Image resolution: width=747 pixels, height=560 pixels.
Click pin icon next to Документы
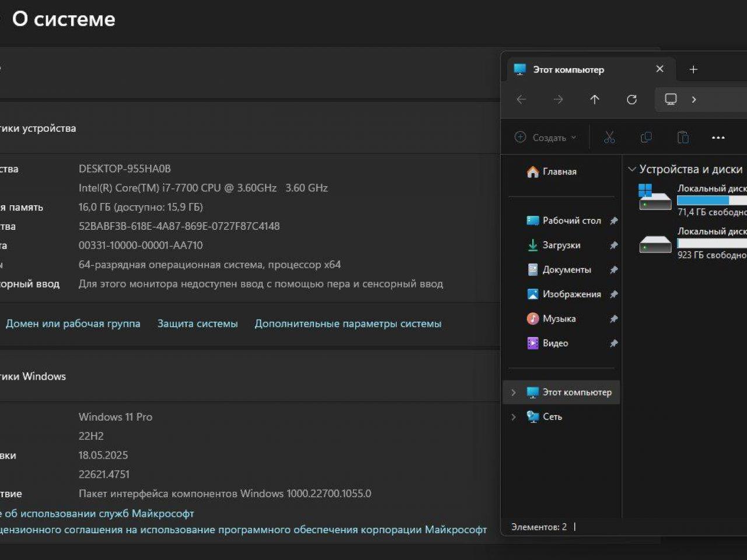coord(613,269)
